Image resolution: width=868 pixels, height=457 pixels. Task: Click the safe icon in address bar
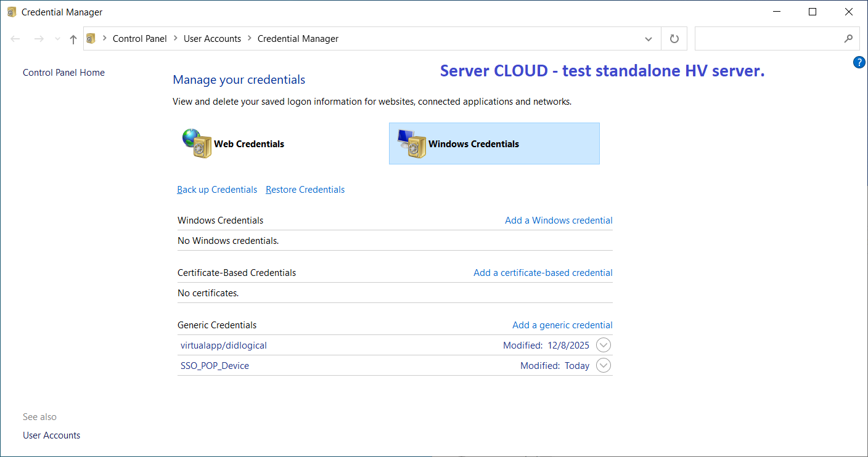91,38
